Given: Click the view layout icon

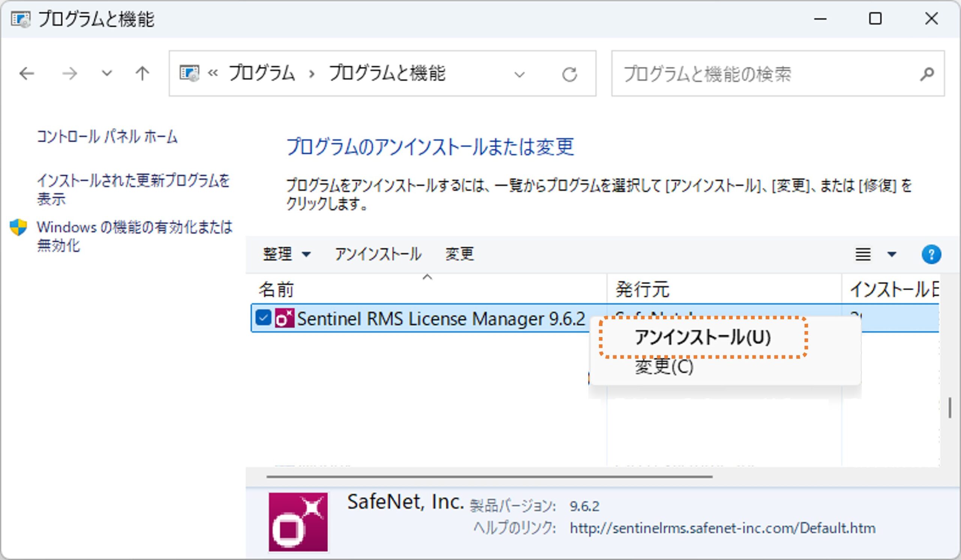Looking at the screenshot, I should pyautogui.click(x=863, y=254).
